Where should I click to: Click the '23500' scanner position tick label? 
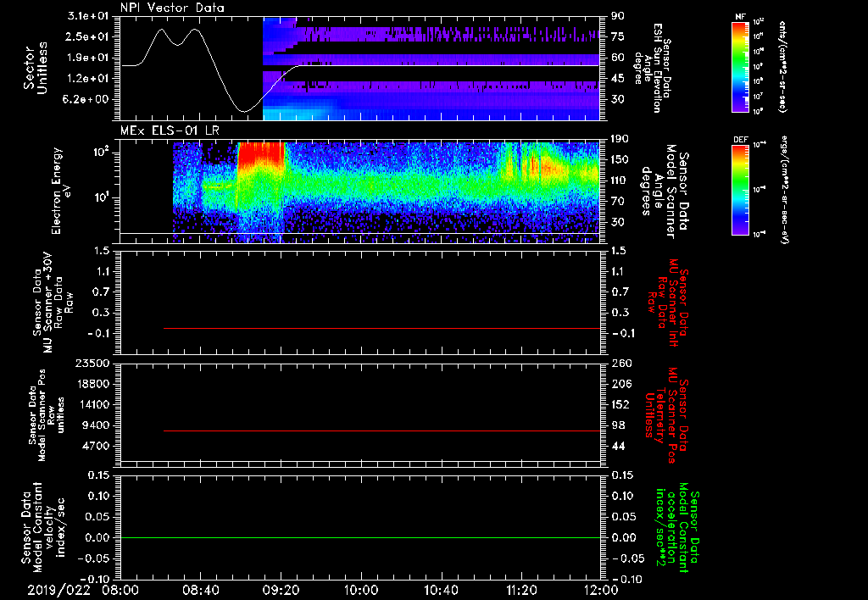click(x=92, y=364)
